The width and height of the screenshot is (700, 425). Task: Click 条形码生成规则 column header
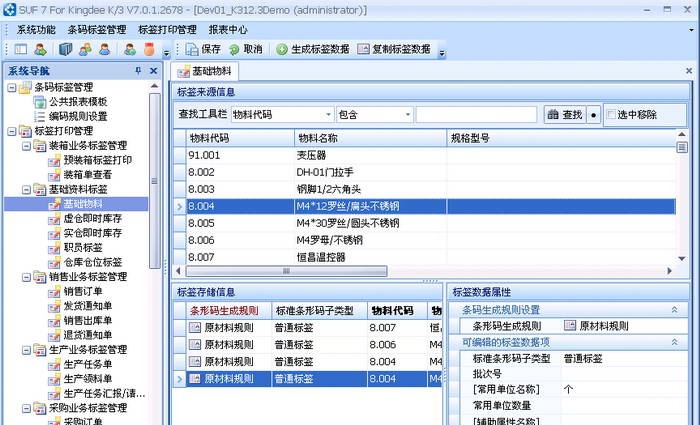[x=229, y=311]
